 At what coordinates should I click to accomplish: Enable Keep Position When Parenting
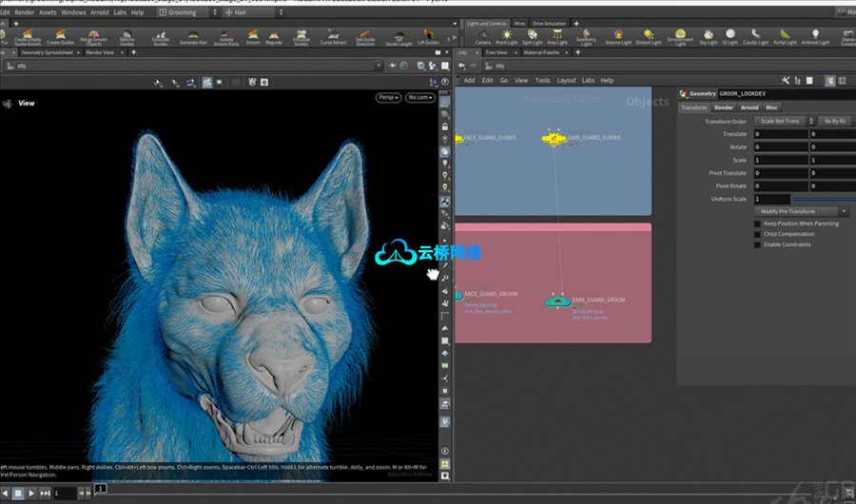[758, 223]
